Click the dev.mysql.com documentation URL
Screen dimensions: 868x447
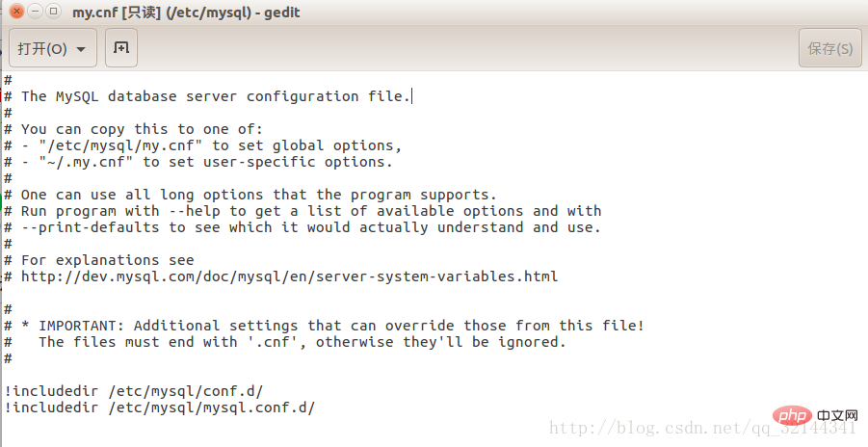(x=289, y=276)
